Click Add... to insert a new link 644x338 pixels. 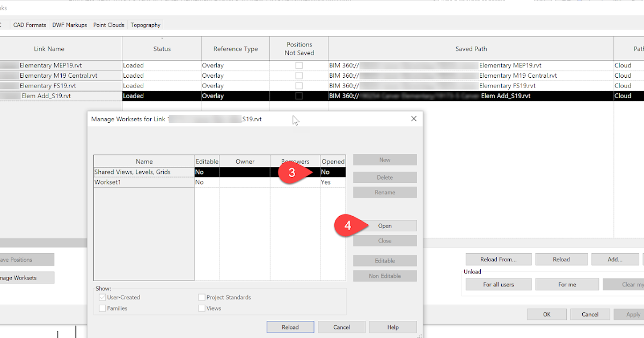pyautogui.click(x=615, y=259)
